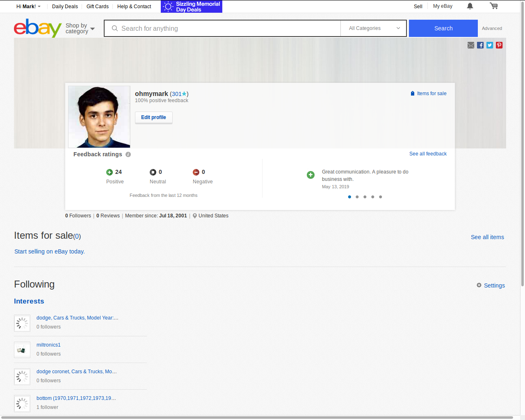Click the green positive feedback icon
This screenshot has height=420, width=525.
[x=110, y=172]
